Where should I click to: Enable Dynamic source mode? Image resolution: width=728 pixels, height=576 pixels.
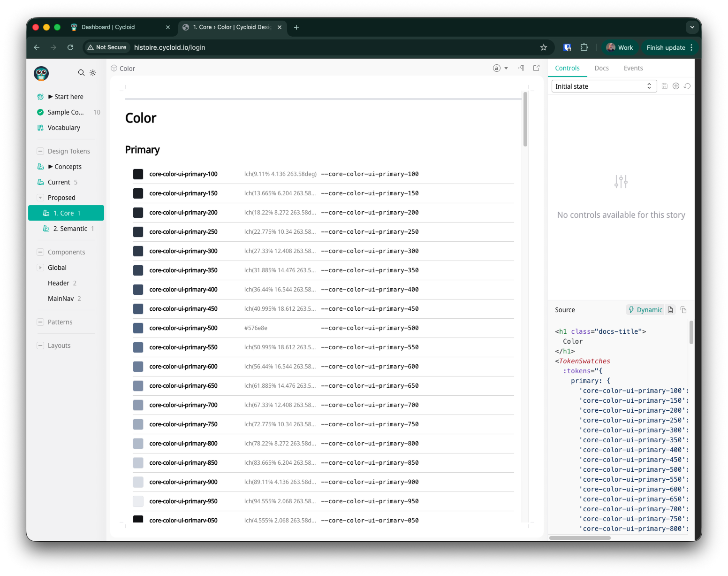click(645, 310)
